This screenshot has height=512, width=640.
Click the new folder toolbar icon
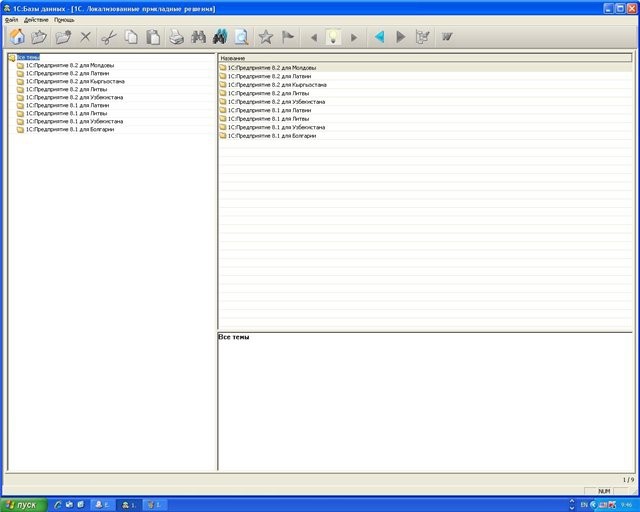point(63,37)
